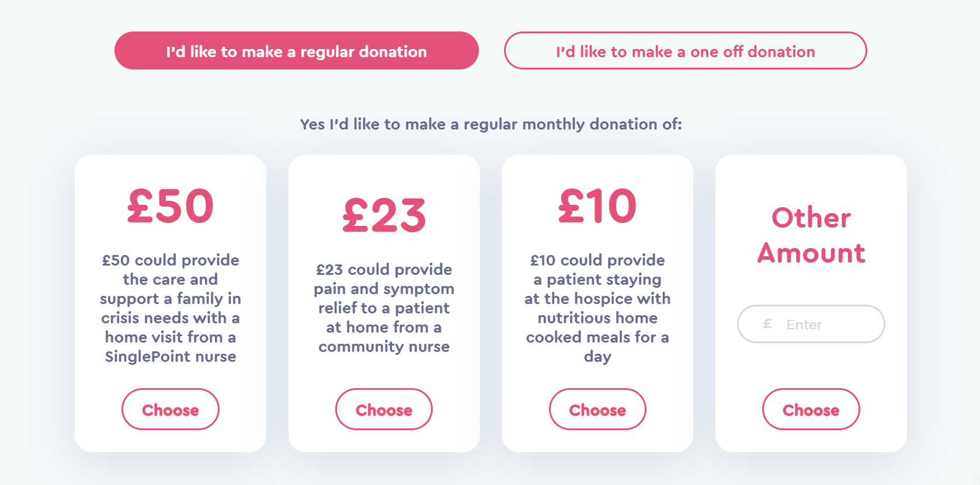Image resolution: width=980 pixels, height=485 pixels.
Task: Choose the £50 monthly donation
Action: coord(171,410)
